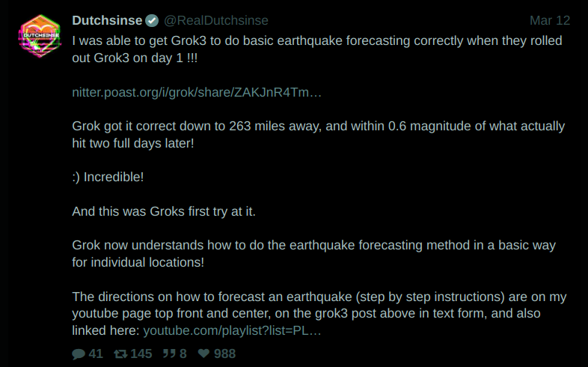
Task: Click the "I was able to get Grok3" paragraph
Action: pos(317,49)
